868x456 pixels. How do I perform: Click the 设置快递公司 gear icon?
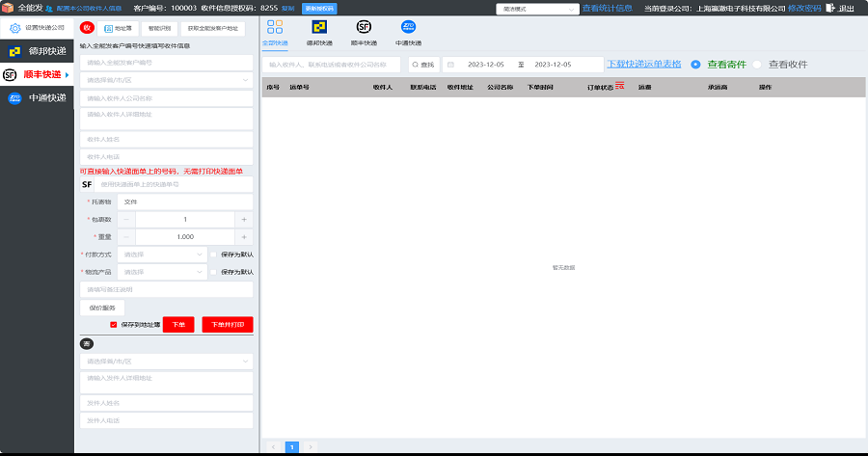pos(14,28)
